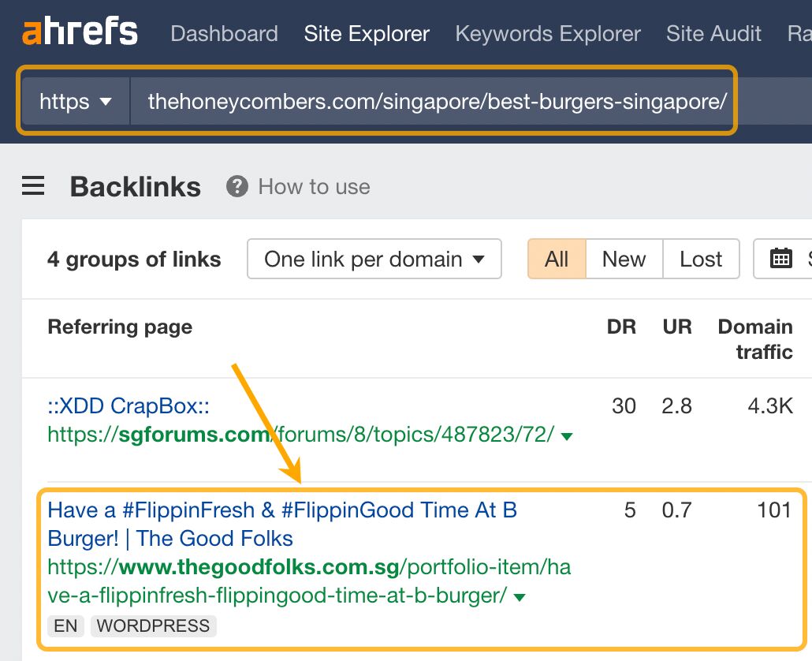This screenshot has height=661, width=812.
Task: Click the How to use link
Action: point(314,187)
